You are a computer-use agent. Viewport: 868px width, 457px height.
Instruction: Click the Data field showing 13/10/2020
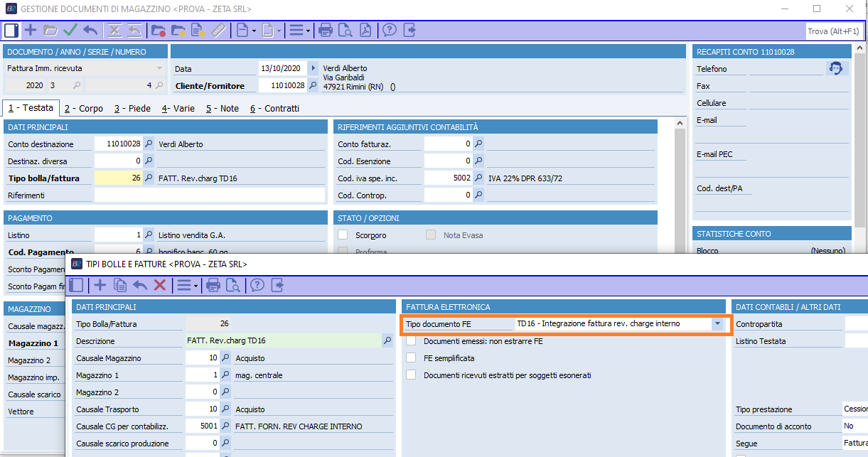(282, 68)
